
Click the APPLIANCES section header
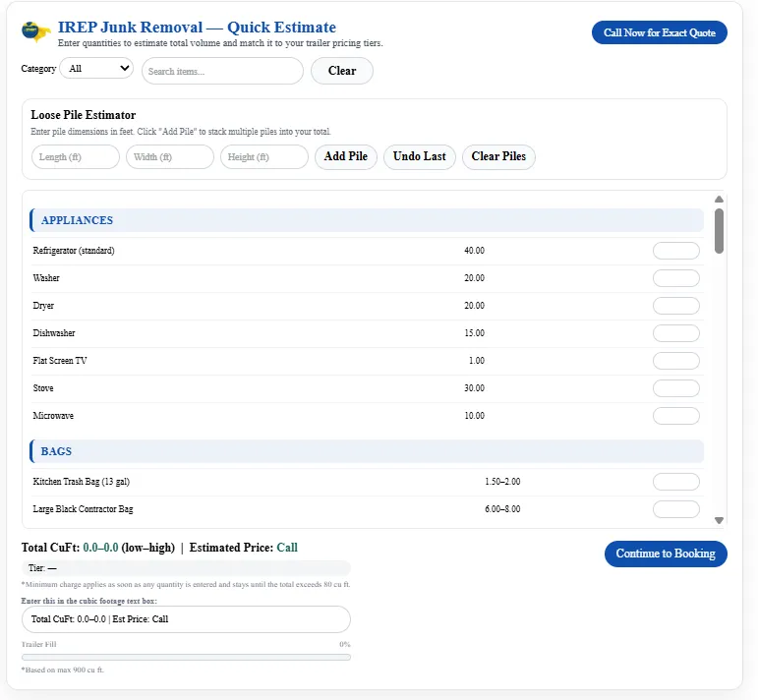pos(367,220)
